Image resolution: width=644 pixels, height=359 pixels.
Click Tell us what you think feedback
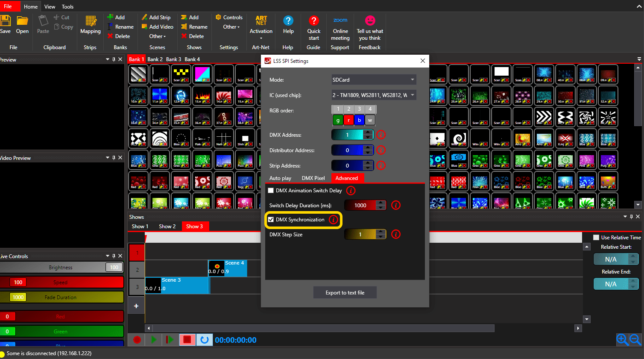pyautogui.click(x=370, y=27)
